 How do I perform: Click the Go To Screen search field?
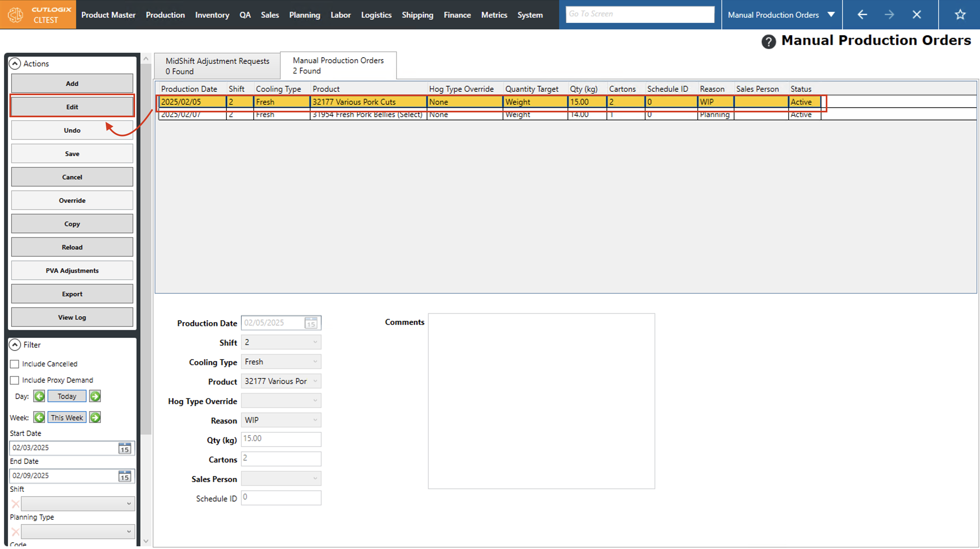click(x=639, y=14)
